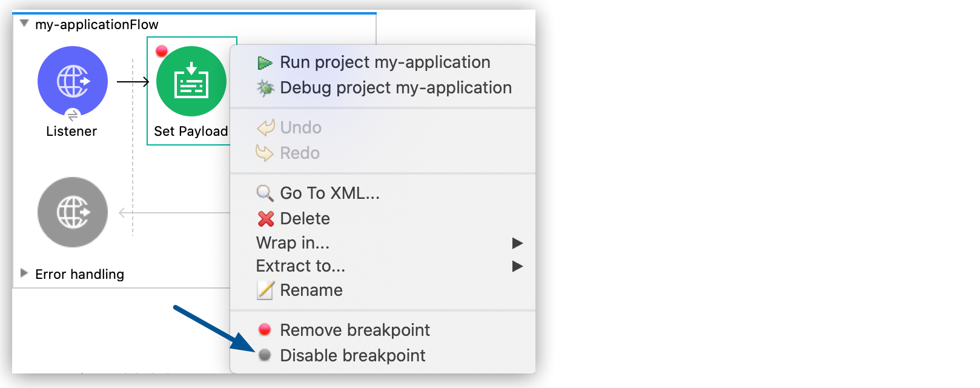Disable the breakpoint on Set Payload
The height and width of the screenshot is (388, 980).
click(354, 356)
